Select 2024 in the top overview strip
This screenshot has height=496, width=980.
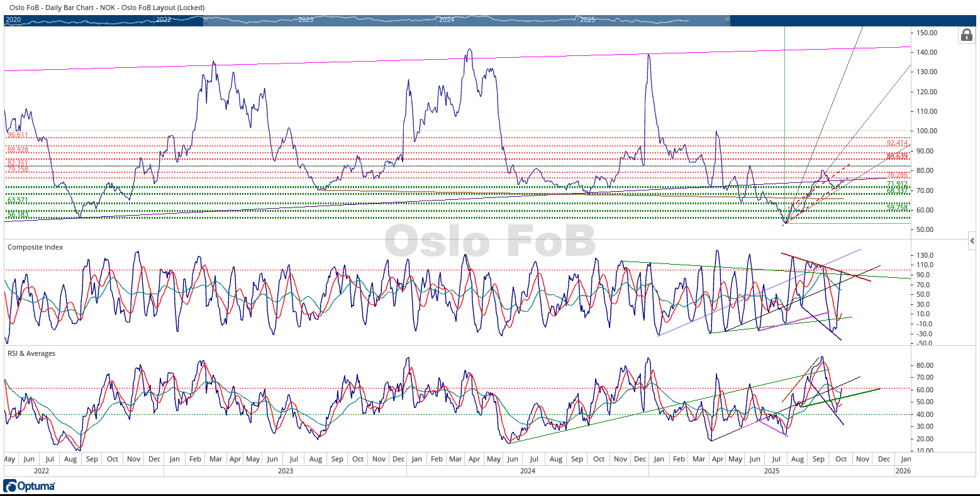point(447,20)
